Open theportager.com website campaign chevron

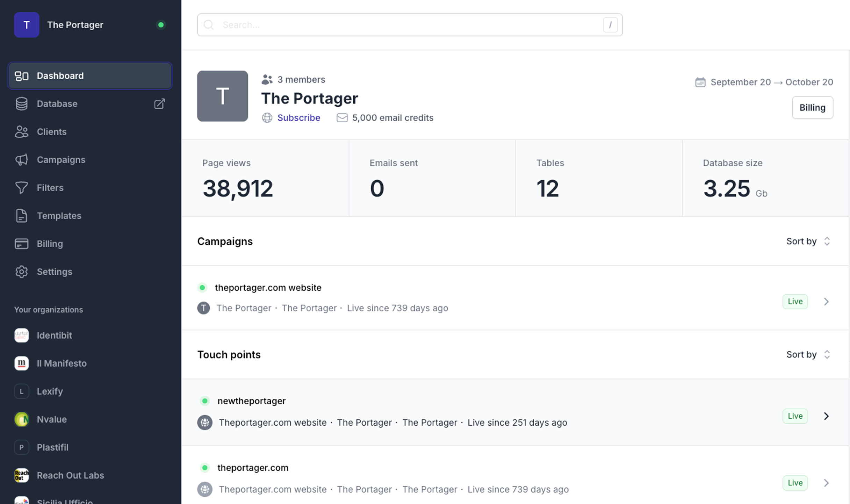point(826,301)
